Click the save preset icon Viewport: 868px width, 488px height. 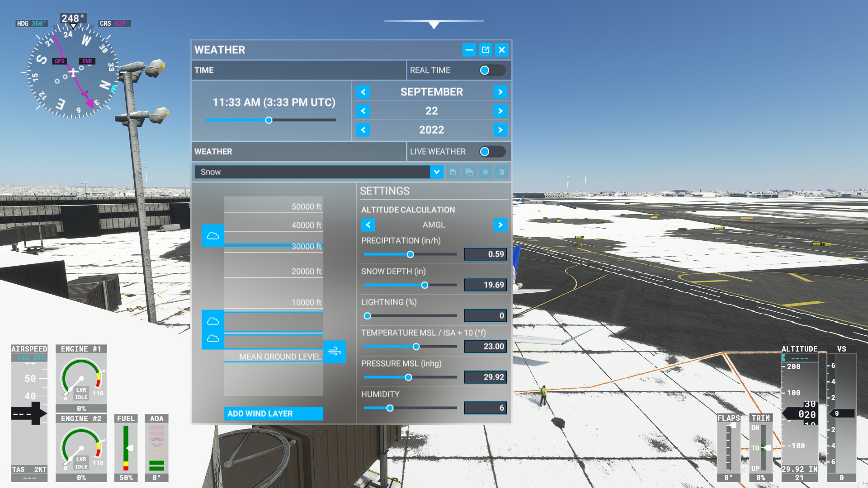(x=453, y=172)
